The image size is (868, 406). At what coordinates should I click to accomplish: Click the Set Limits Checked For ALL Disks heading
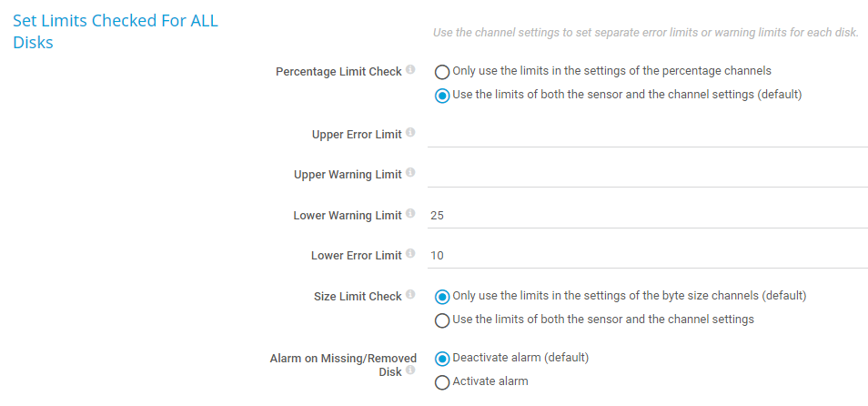point(116,31)
